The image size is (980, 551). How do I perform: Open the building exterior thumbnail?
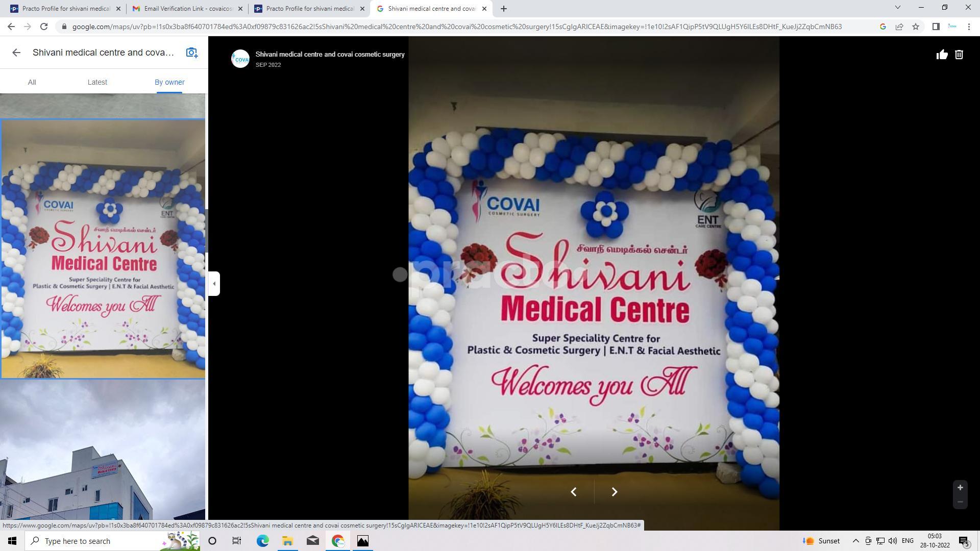tap(103, 450)
